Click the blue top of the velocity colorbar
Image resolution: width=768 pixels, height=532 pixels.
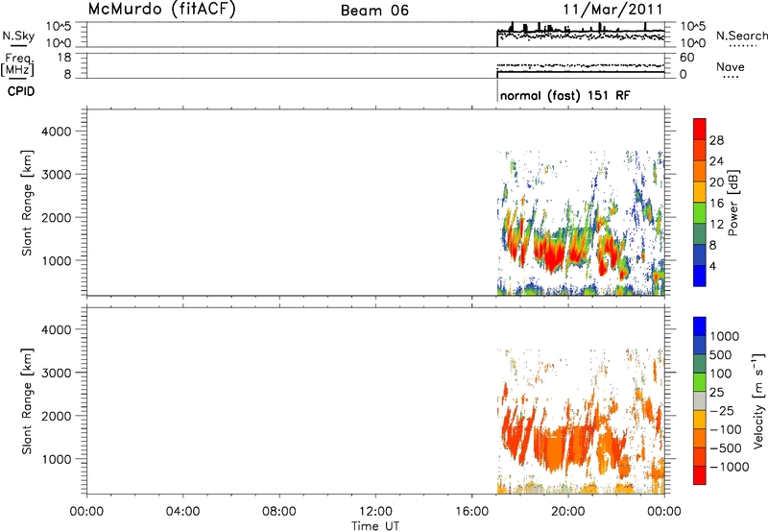click(700, 326)
